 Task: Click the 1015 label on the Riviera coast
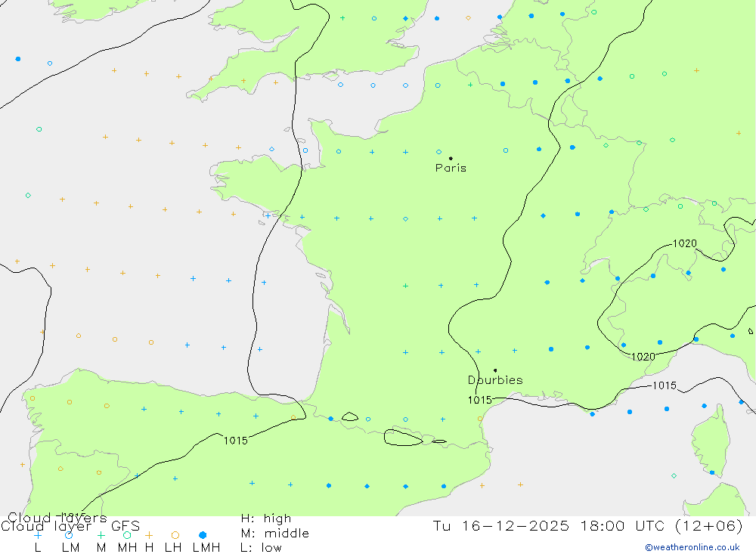pos(665,385)
